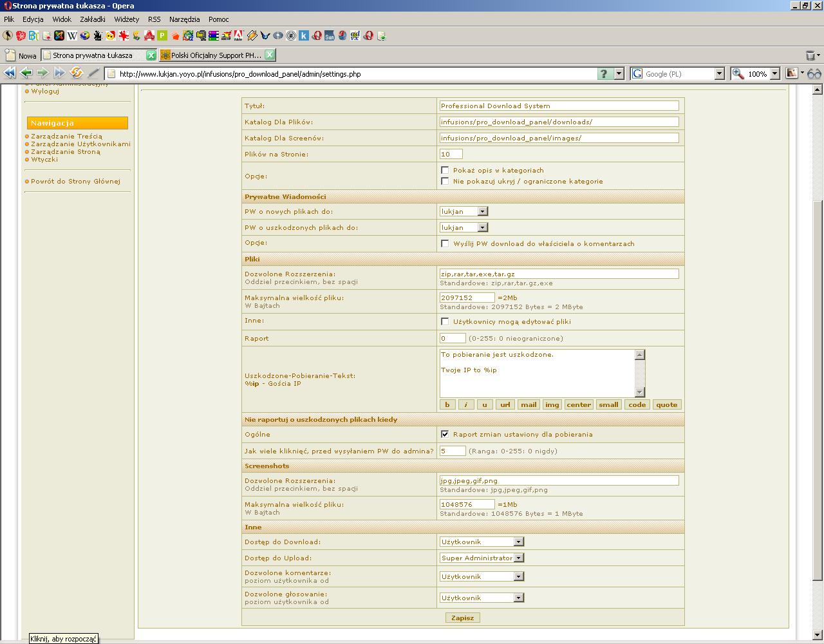The height and width of the screenshot is (644, 824).
Task: Close the Strona prywatna Łukasza tab
Action: (x=151, y=55)
